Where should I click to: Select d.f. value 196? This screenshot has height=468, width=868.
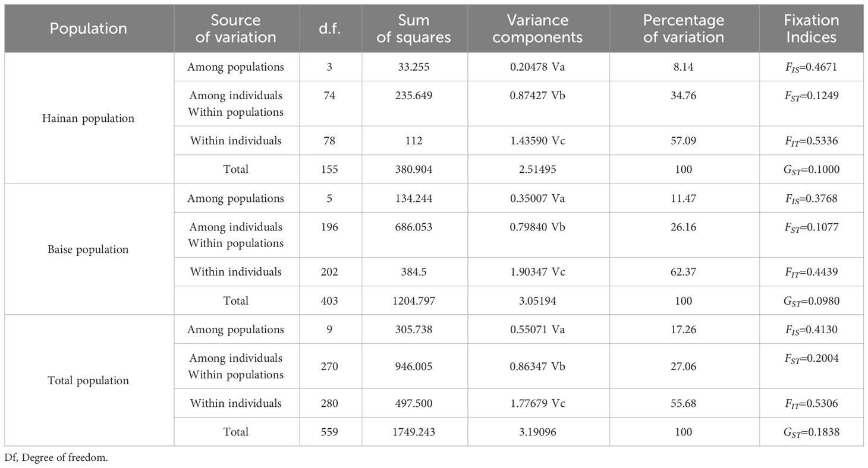(330, 226)
